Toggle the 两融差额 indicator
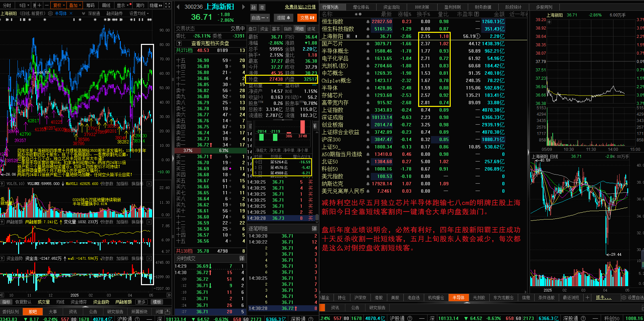This screenshot has height=321, width=644. [x=123, y=302]
